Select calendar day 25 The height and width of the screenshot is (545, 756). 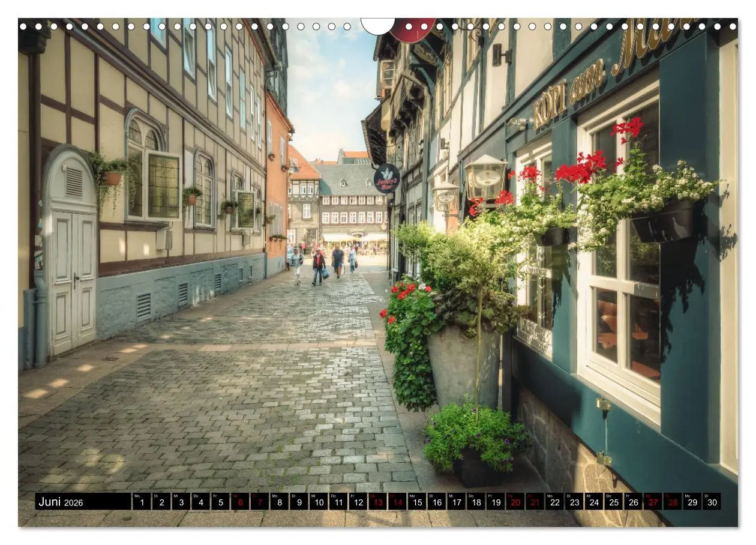click(614, 502)
